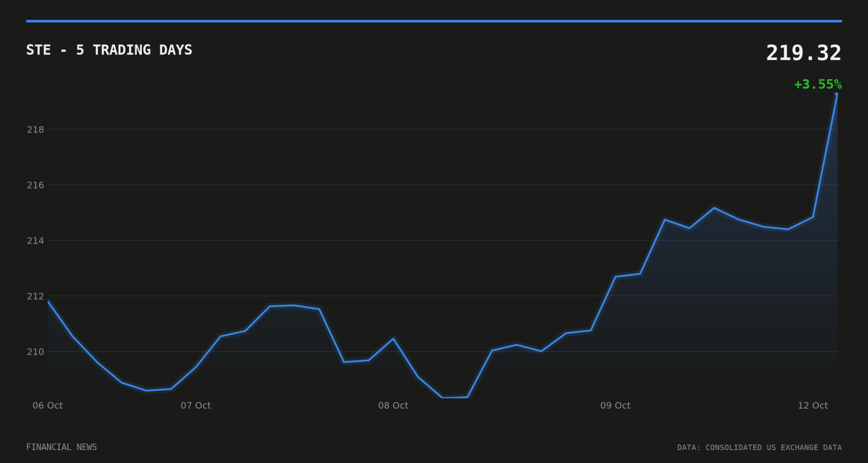868x463 pixels.
Task: Select the 07 Oct date label
Action: coord(196,405)
